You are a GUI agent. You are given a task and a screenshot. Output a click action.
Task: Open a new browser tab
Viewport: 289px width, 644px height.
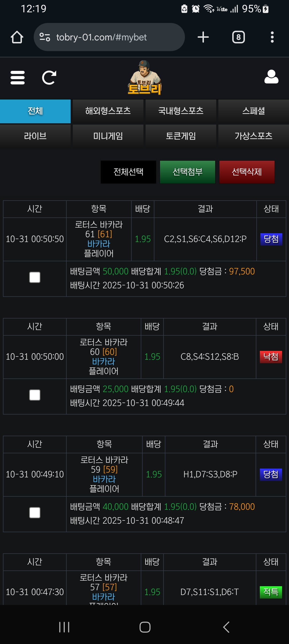pyautogui.click(x=203, y=37)
